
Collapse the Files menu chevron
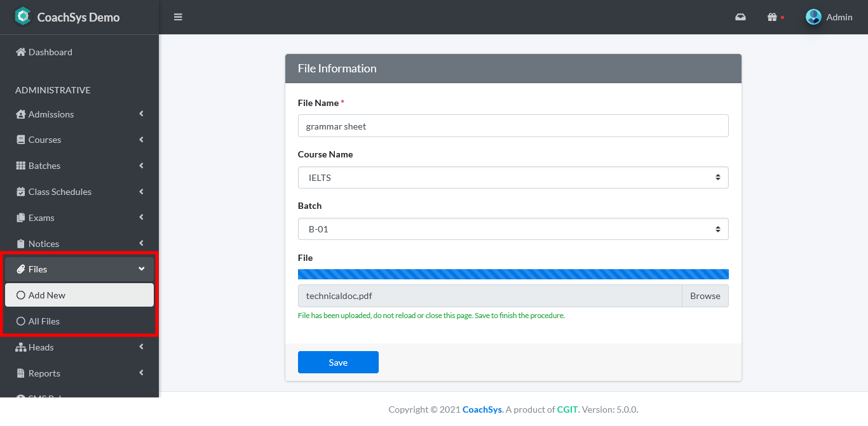141,269
